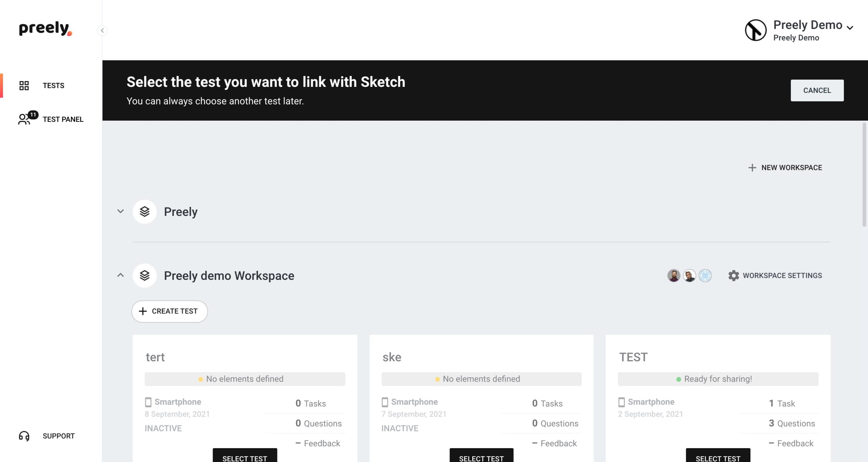This screenshot has width=868, height=462.
Task: Select the TEST test
Action: click(x=718, y=456)
